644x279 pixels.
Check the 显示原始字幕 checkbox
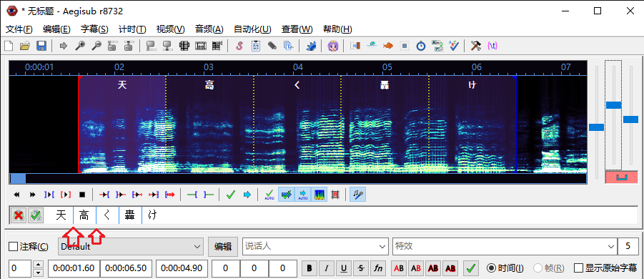tap(579, 268)
